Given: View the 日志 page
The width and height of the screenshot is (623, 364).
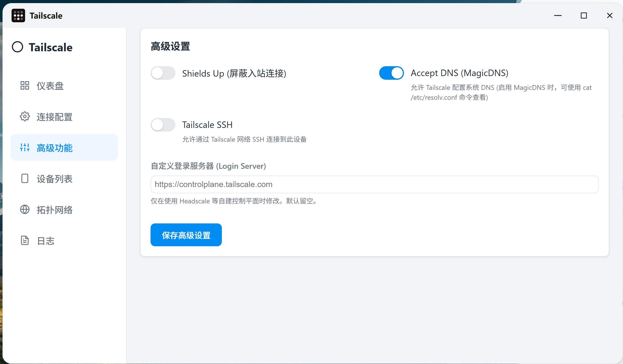Looking at the screenshot, I should point(45,241).
